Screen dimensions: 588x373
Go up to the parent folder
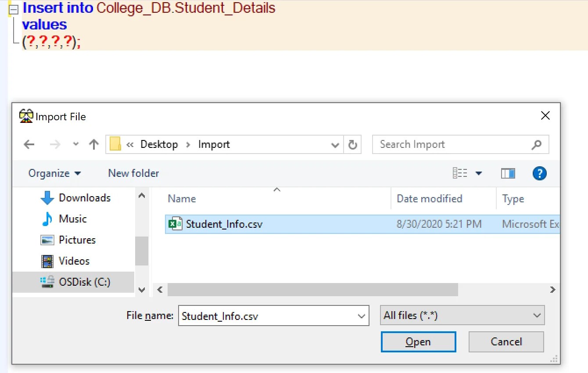[x=93, y=144]
